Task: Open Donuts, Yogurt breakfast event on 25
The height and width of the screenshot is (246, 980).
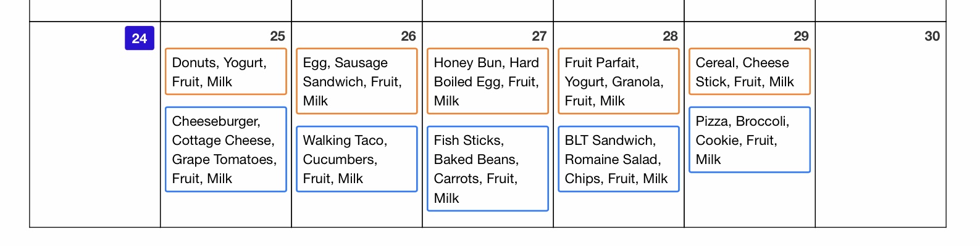Action: 226,72
